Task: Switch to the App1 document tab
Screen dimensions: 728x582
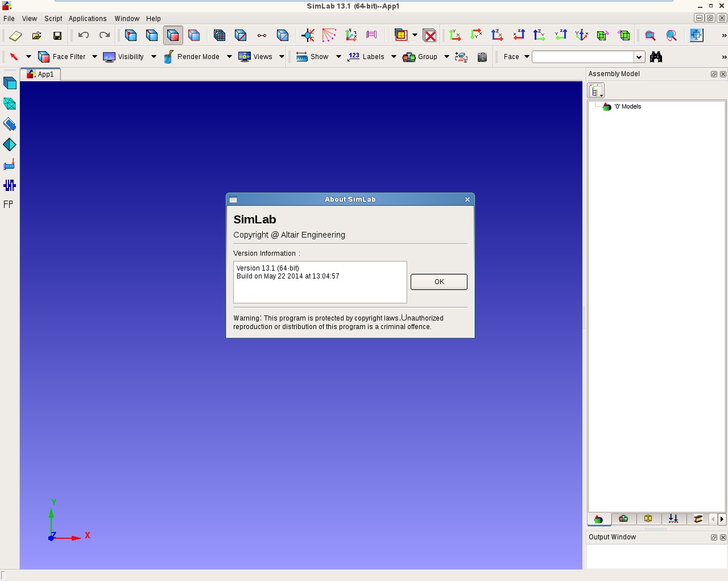Action: coord(40,74)
